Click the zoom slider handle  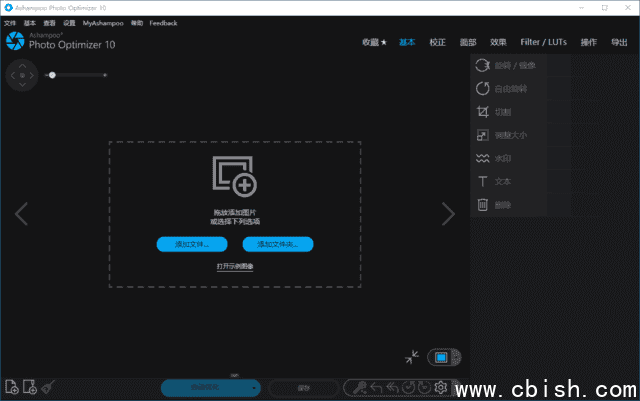coord(52,75)
